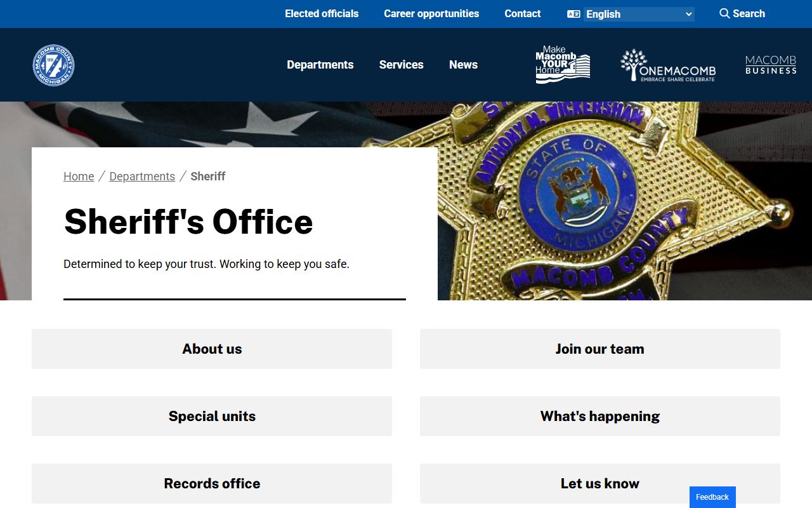Open the Records office section
The height and width of the screenshot is (508, 812).
point(212,483)
